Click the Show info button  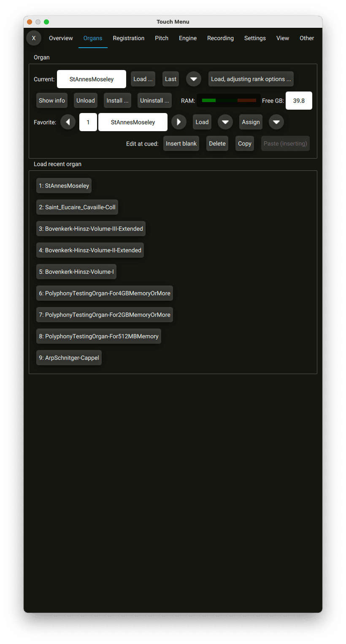tap(52, 100)
